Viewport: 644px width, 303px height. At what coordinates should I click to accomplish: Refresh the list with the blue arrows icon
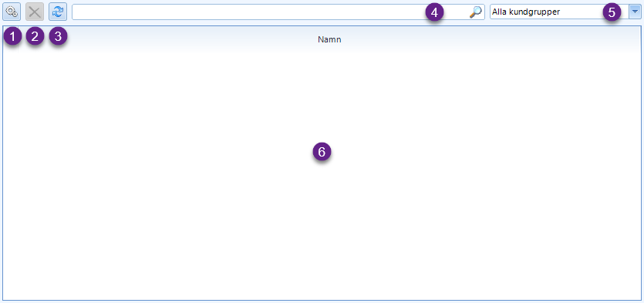(x=58, y=12)
